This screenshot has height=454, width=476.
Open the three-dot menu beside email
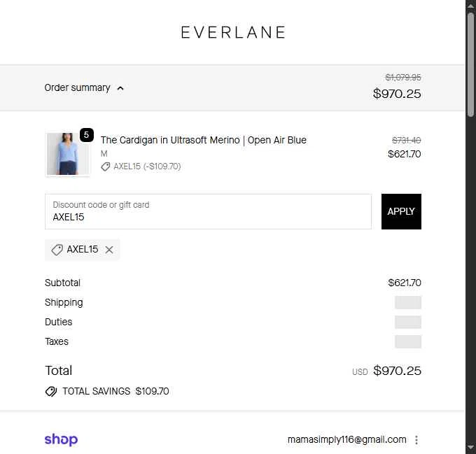[x=416, y=440]
